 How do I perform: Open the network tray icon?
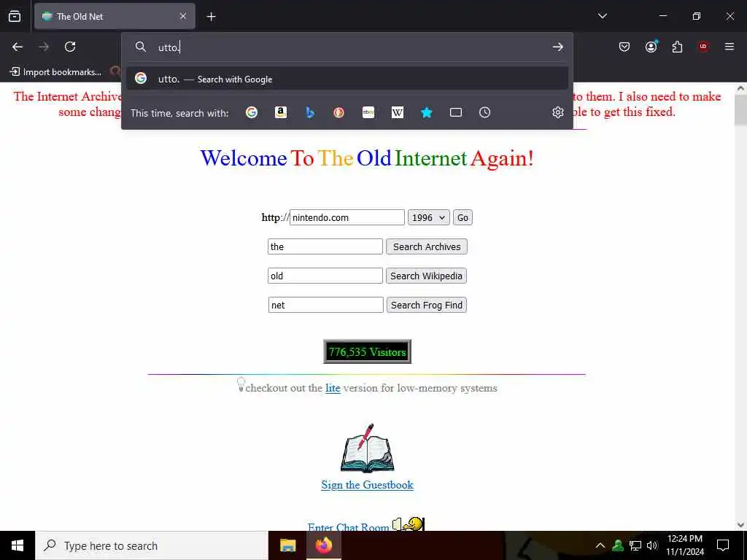click(635, 545)
